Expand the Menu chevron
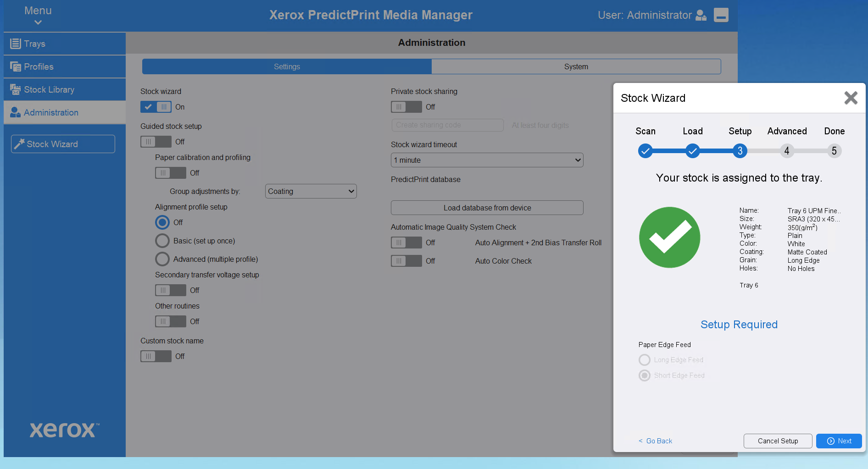 coord(38,22)
